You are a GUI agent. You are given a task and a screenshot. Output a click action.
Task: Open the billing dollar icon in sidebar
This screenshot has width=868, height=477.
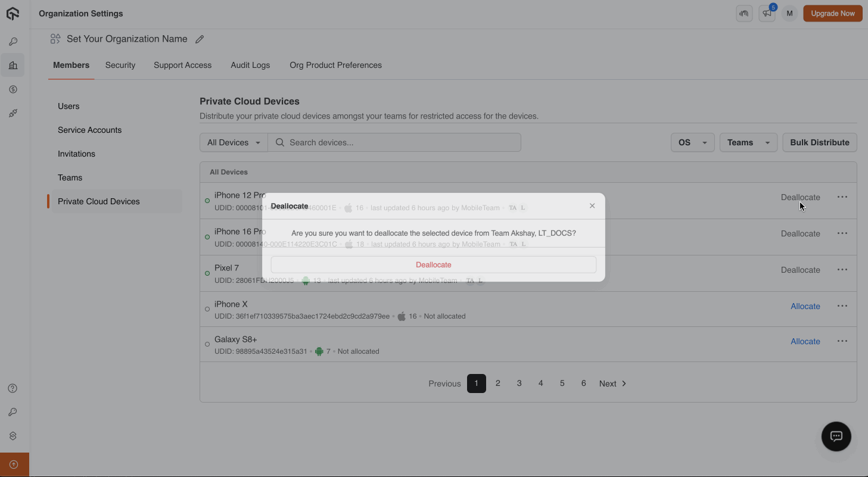pos(13,89)
